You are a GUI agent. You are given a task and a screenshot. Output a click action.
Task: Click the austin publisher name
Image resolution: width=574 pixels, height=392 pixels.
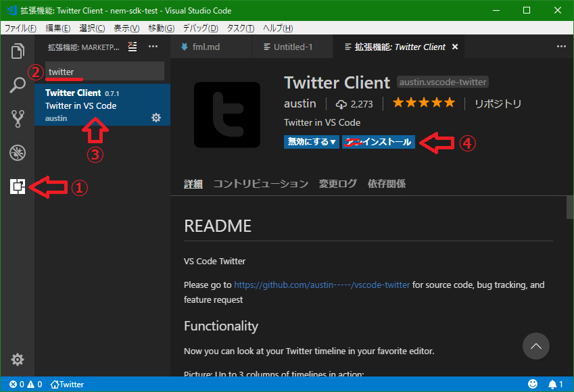(300, 103)
